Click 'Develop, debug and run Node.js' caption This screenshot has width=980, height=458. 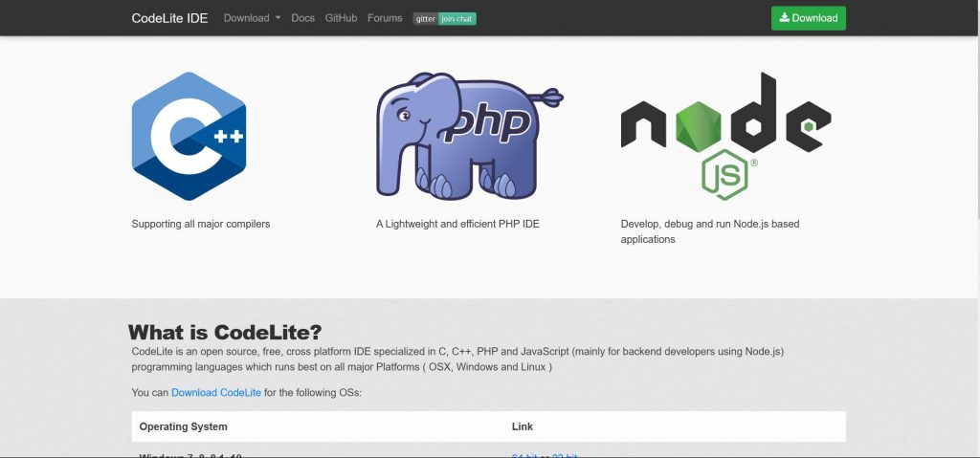710,231
